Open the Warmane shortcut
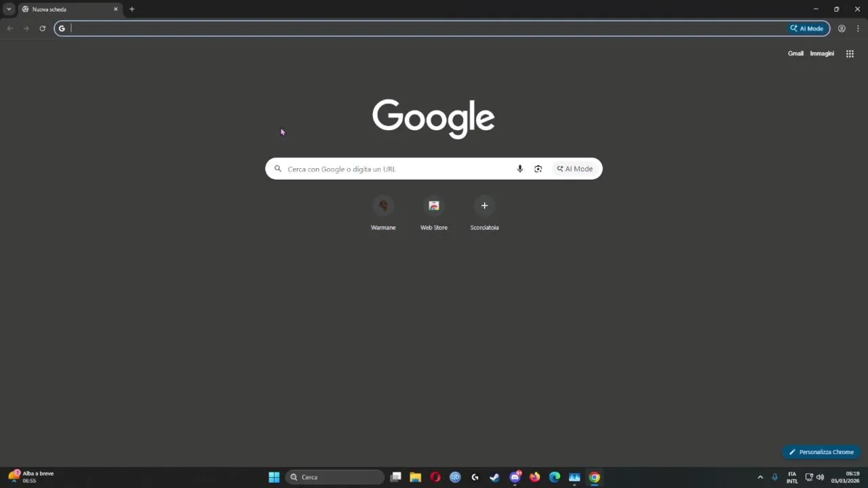868x488 pixels. click(x=383, y=213)
